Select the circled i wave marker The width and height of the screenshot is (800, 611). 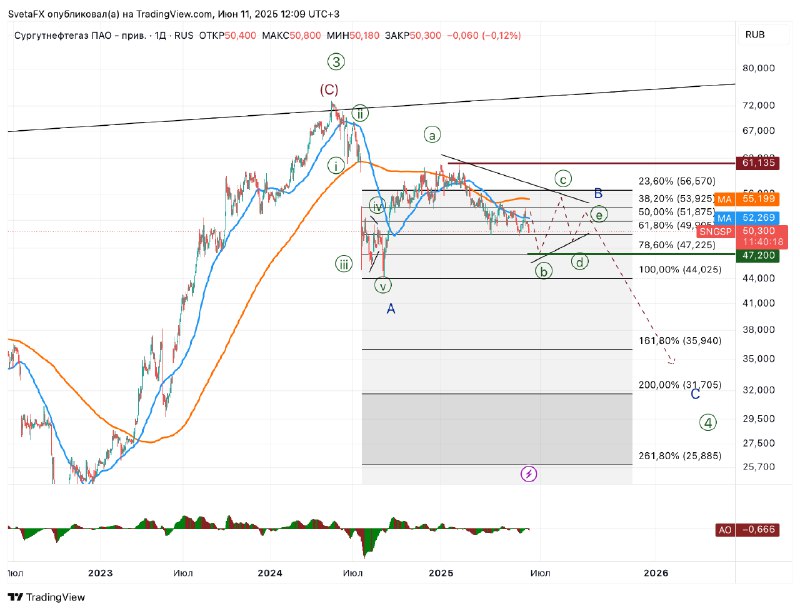pyautogui.click(x=336, y=166)
